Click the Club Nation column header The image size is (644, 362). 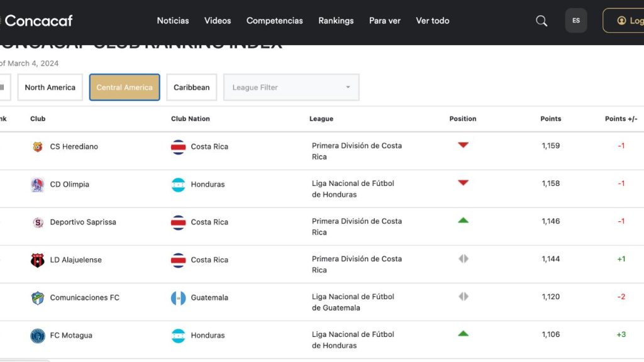click(190, 119)
